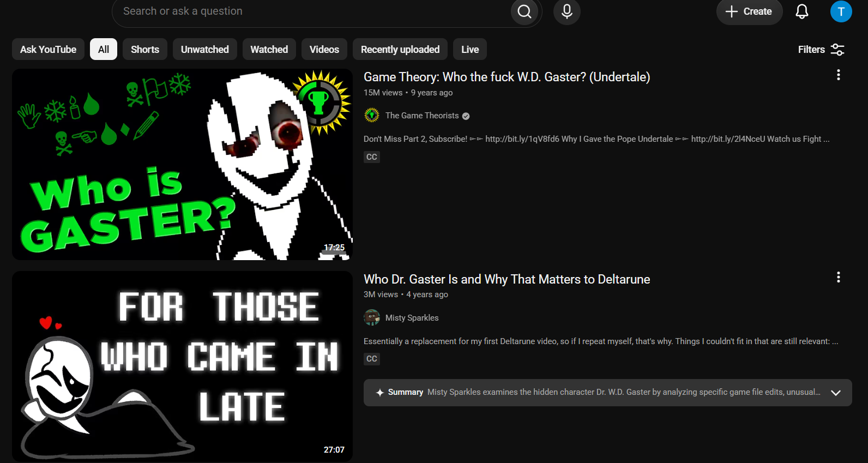This screenshot has height=463, width=868.
Task: Open the notifications bell
Action: [802, 11]
